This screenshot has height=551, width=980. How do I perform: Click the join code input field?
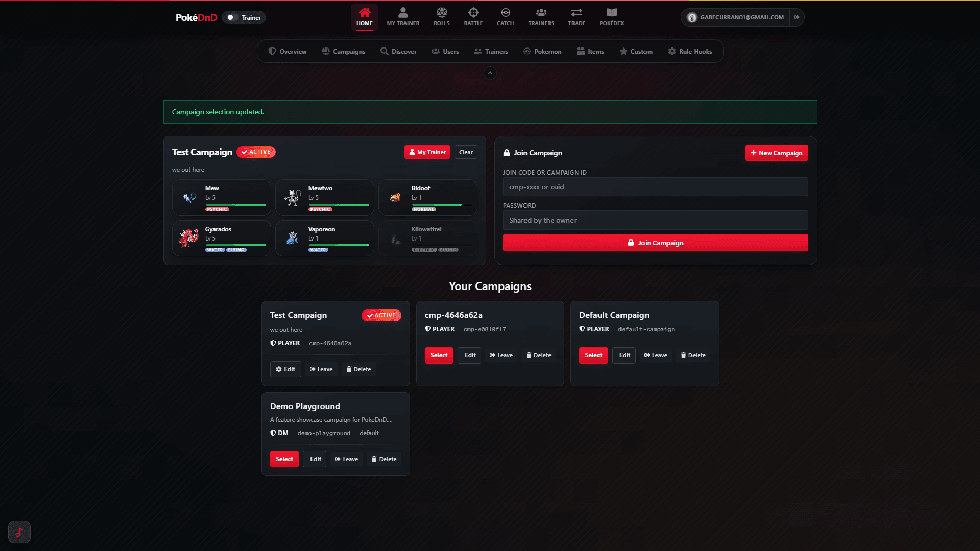click(655, 187)
